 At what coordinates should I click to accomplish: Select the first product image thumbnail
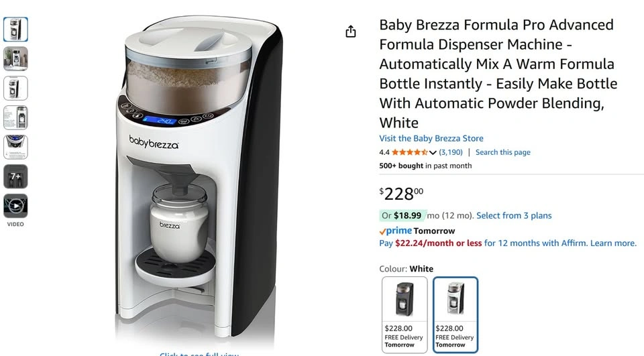pyautogui.click(x=15, y=29)
